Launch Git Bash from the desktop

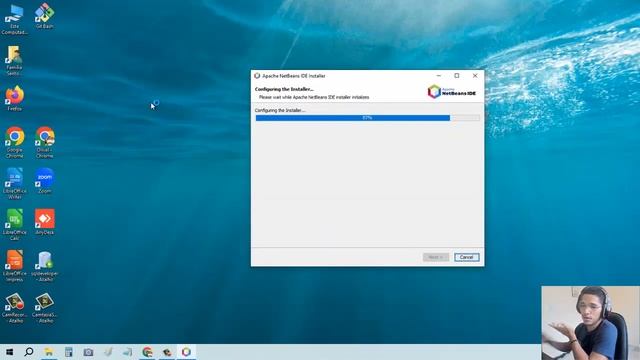44,16
